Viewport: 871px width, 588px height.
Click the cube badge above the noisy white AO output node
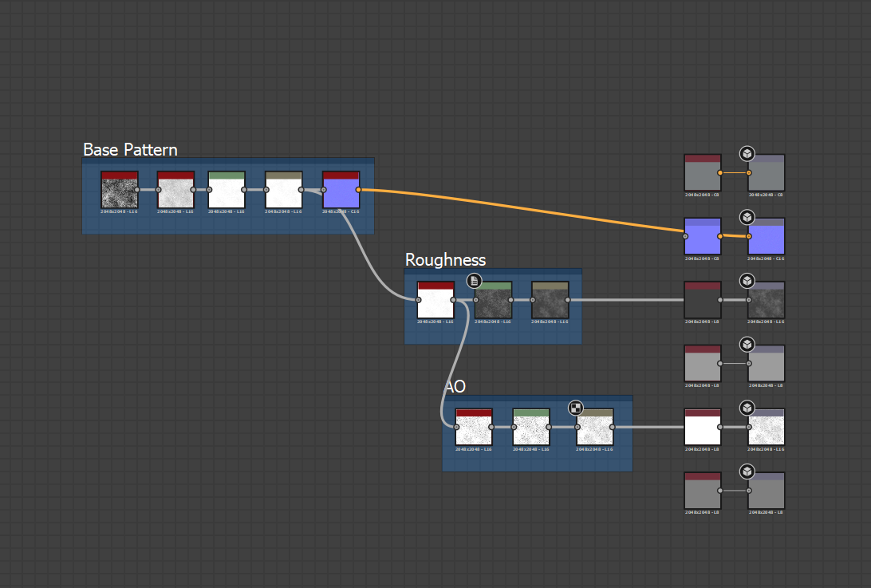[747, 408]
